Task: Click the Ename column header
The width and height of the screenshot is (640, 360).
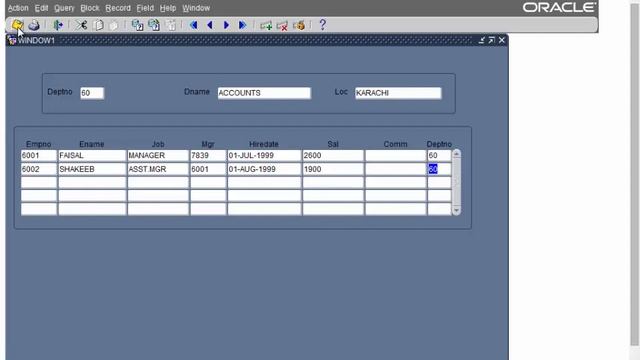Action: tap(92, 144)
